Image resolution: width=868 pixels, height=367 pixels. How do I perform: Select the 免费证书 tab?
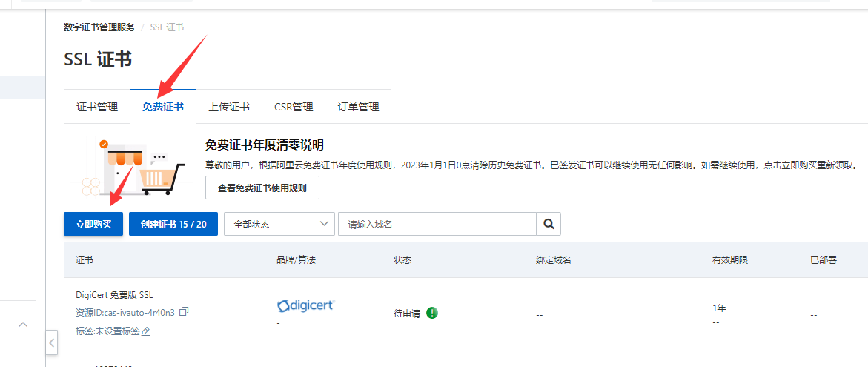(x=163, y=107)
